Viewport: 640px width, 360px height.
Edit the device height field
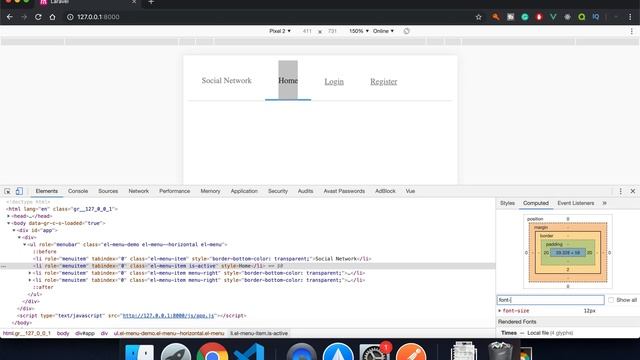[x=332, y=31]
